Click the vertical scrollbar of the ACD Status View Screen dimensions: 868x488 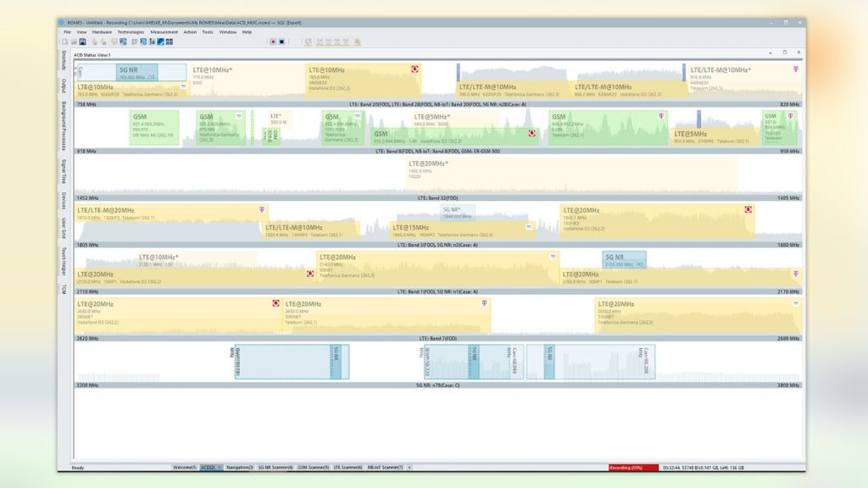pos(806,254)
